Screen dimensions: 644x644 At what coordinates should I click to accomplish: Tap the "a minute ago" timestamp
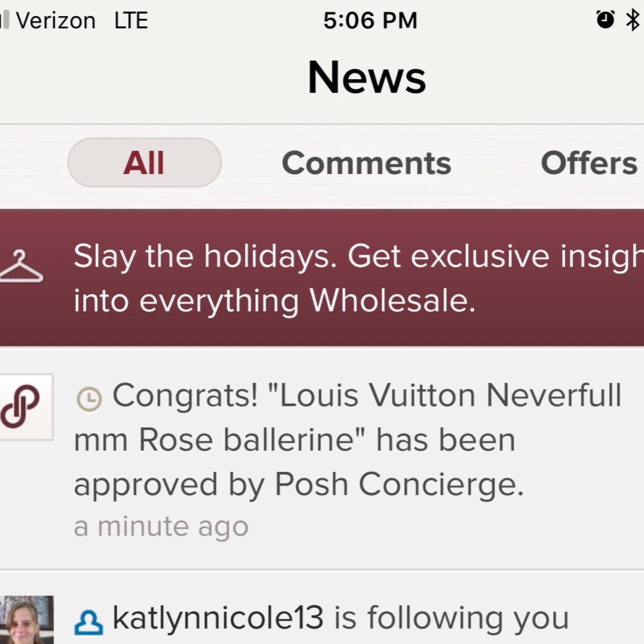pyautogui.click(x=161, y=527)
